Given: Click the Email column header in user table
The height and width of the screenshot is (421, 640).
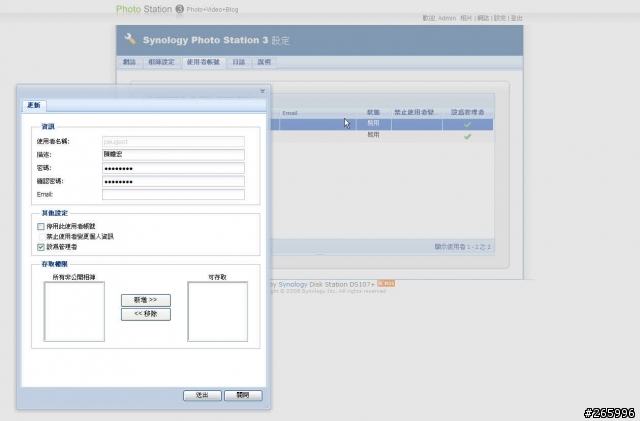Looking at the screenshot, I should click(317, 113).
